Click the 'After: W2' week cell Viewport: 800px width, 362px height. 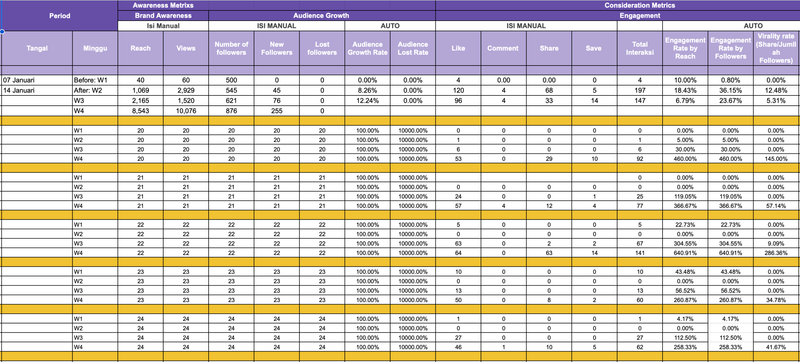pos(95,90)
